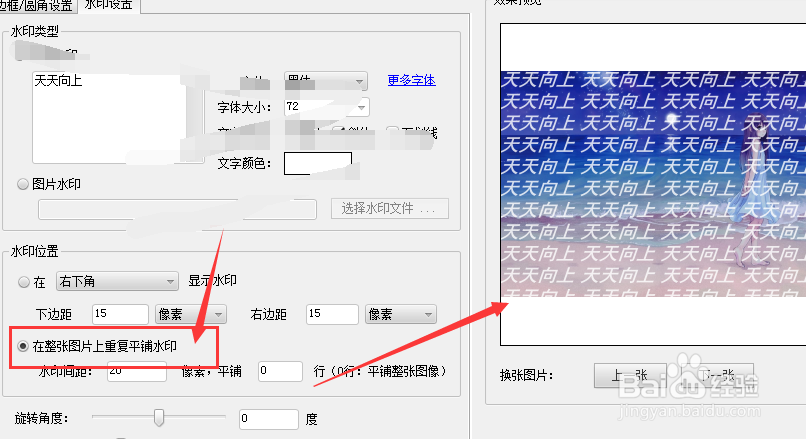Click the 旋转角度 slider handle

click(x=159, y=418)
